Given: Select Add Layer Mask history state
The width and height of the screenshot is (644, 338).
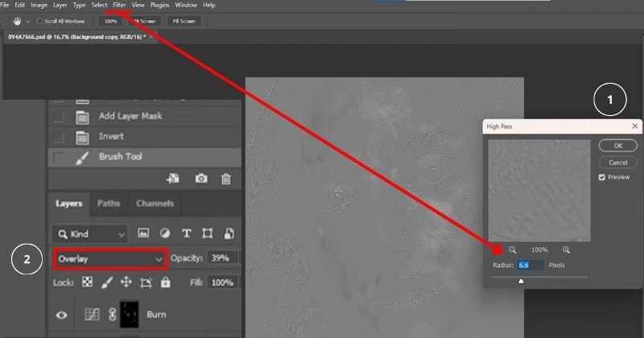Looking at the screenshot, I should coord(130,116).
